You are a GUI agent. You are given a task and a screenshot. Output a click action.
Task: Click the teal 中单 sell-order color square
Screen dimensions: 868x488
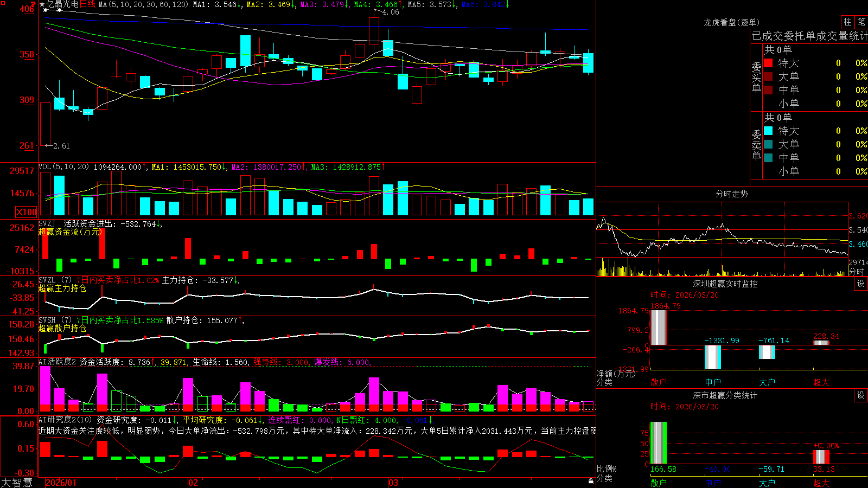click(768, 158)
